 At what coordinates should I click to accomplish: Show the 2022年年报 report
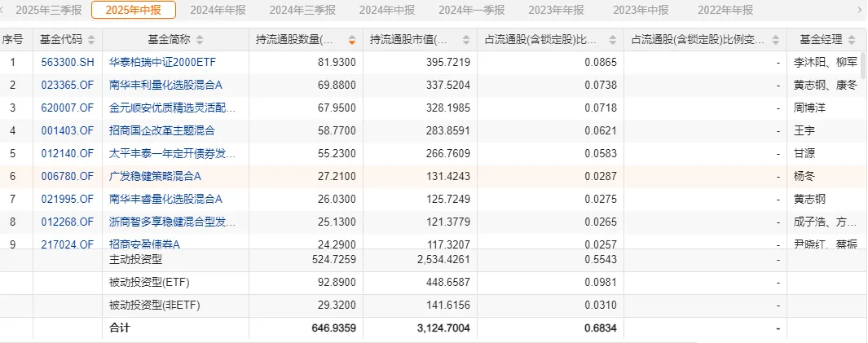pos(725,10)
